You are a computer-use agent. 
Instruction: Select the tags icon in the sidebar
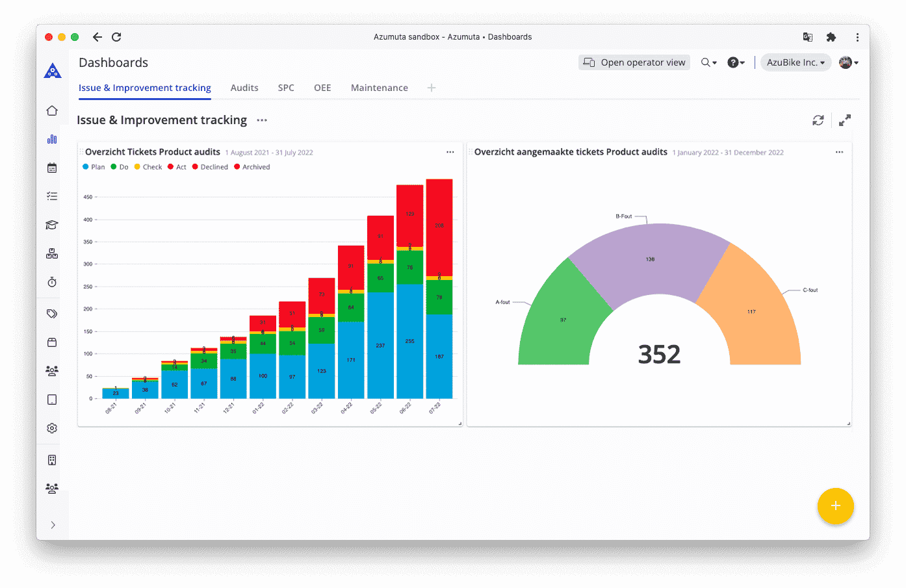(x=51, y=313)
